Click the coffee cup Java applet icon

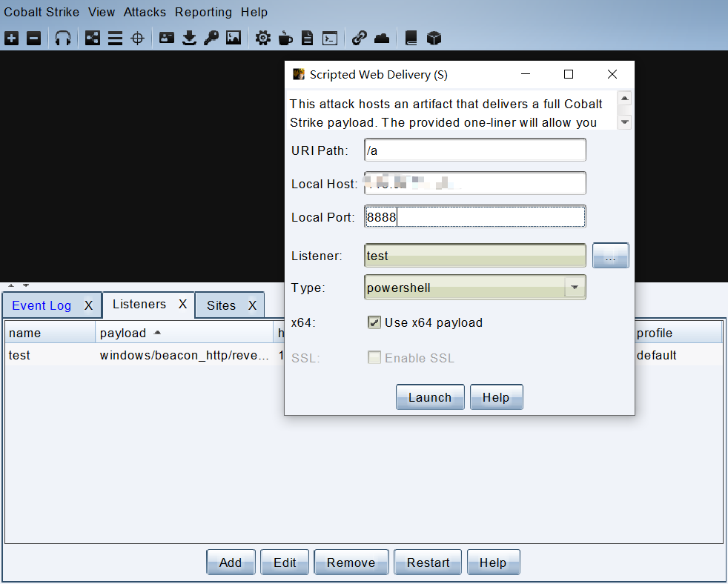285,38
